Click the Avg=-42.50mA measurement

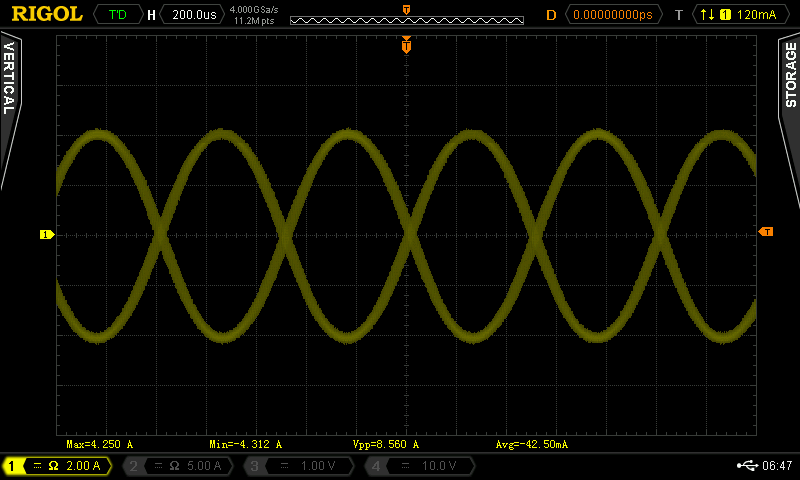[532, 444]
